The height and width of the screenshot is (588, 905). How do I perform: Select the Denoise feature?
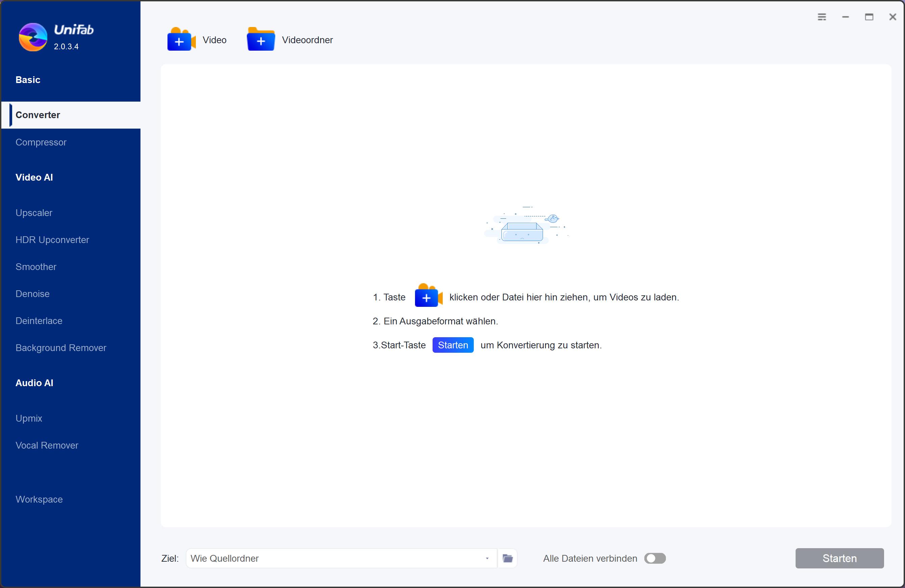[33, 294]
